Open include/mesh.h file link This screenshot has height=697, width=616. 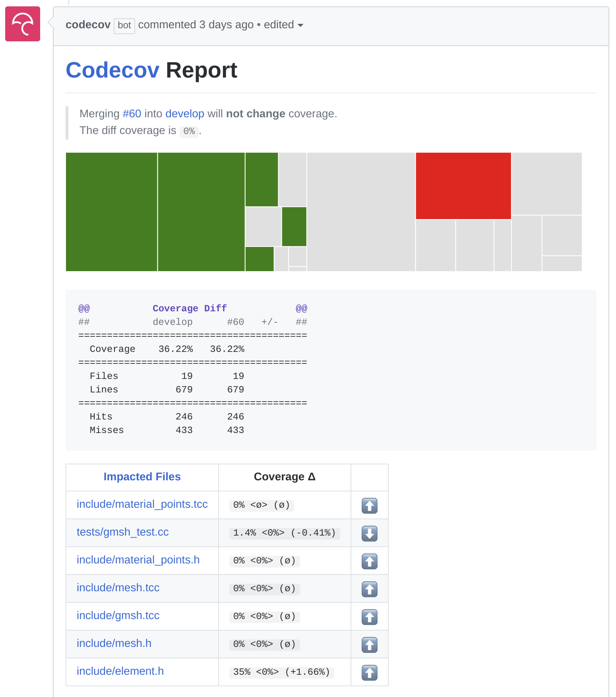(114, 643)
